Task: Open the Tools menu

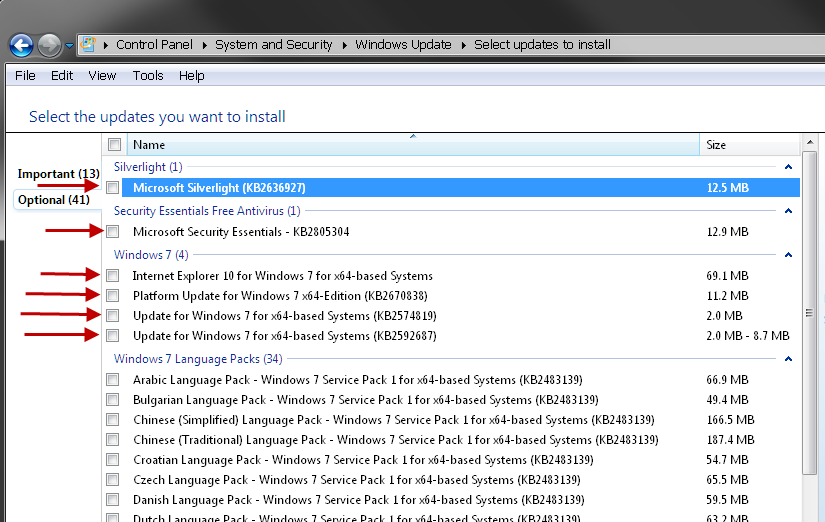Action: (147, 75)
